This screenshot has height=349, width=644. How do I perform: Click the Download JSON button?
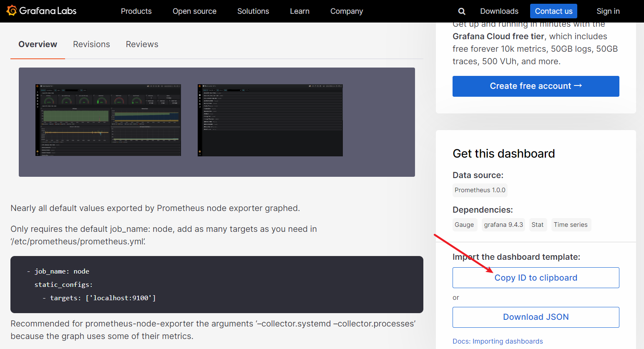coord(536,317)
